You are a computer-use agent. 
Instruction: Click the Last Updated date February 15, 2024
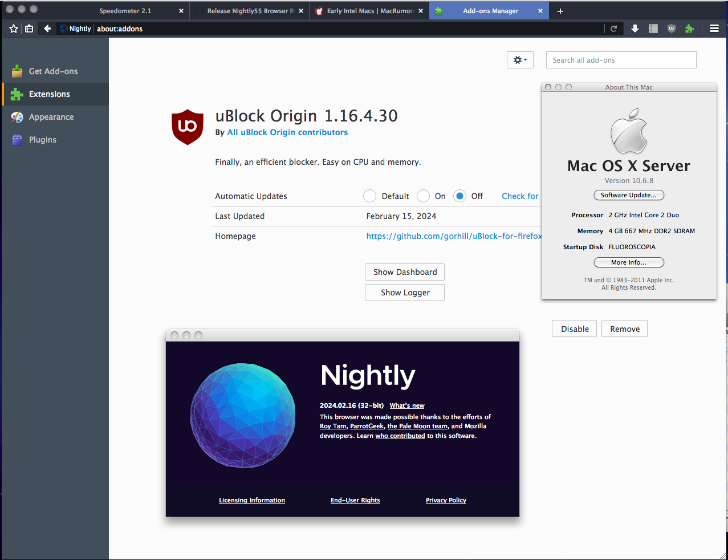pyautogui.click(x=401, y=216)
